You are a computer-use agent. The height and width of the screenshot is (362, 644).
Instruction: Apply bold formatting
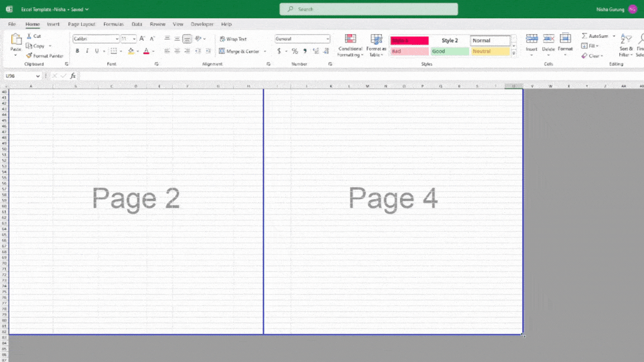(x=77, y=50)
